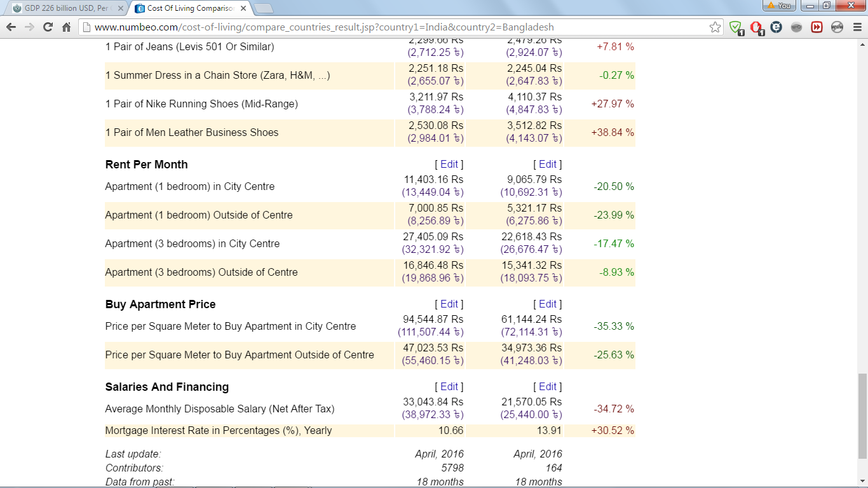Click the -35.33 % difference value

point(614,326)
